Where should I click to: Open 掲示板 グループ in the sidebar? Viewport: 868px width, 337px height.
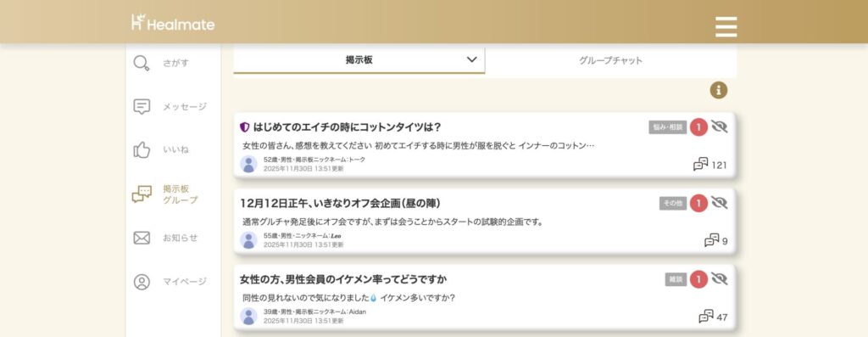(x=180, y=194)
